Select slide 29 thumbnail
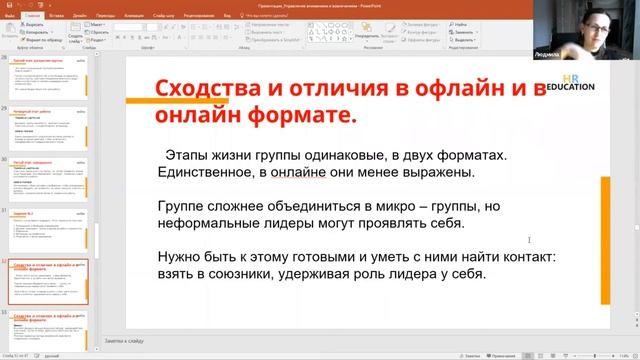 coord(48,129)
